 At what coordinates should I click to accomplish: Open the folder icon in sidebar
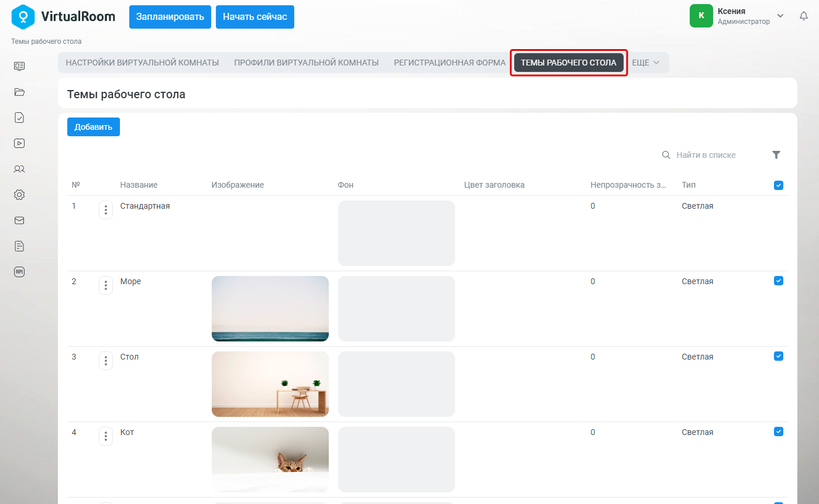[19, 92]
